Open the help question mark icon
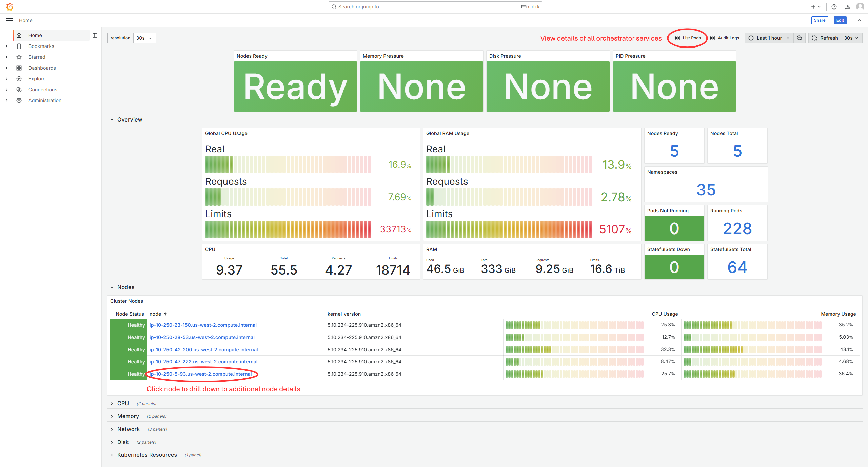The height and width of the screenshot is (467, 868). pos(834,7)
